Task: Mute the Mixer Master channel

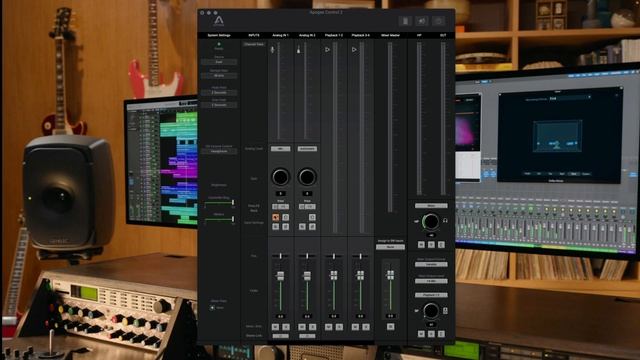Action: tap(391, 327)
